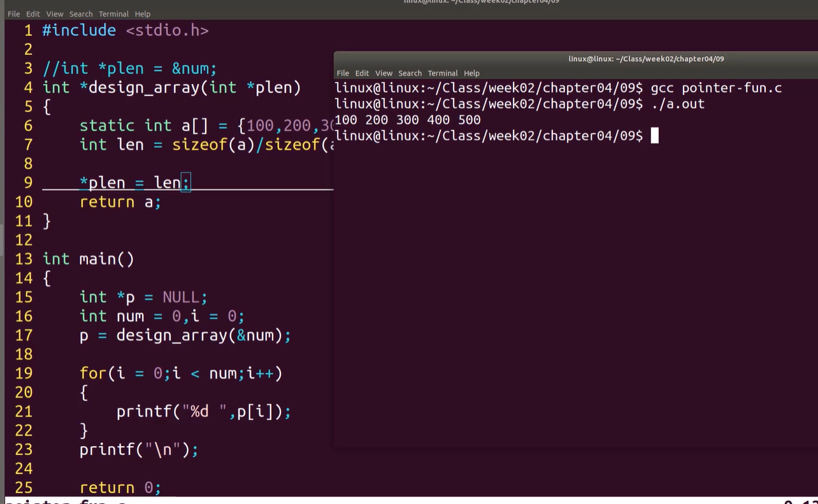818x504 pixels.
Task: Open File menu in the front terminal window
Action: (x=343, y=73)
